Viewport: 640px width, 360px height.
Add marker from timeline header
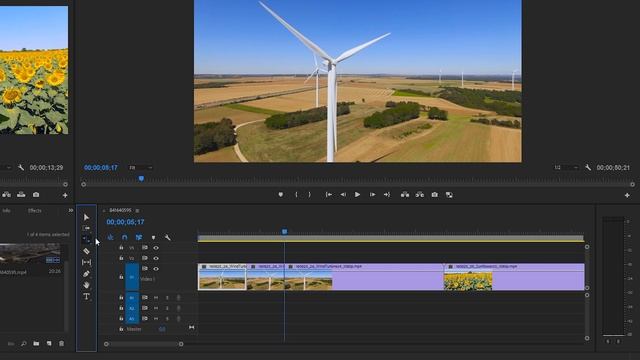pos(153,238)
